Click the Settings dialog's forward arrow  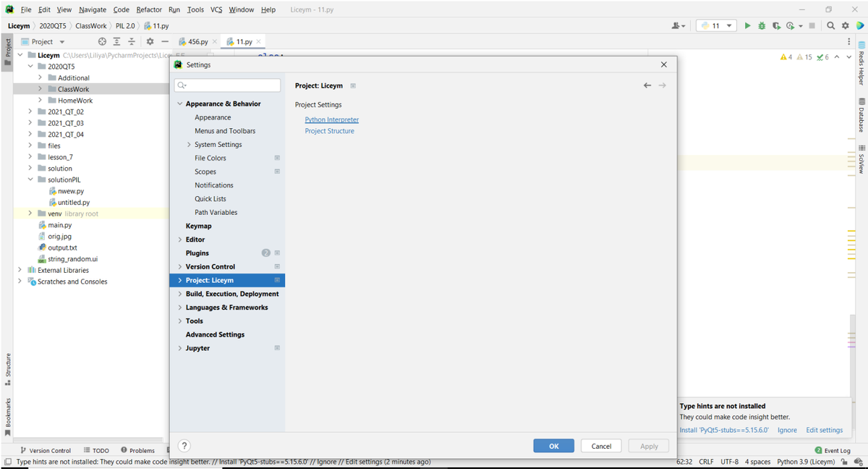[x=662, y=85]
